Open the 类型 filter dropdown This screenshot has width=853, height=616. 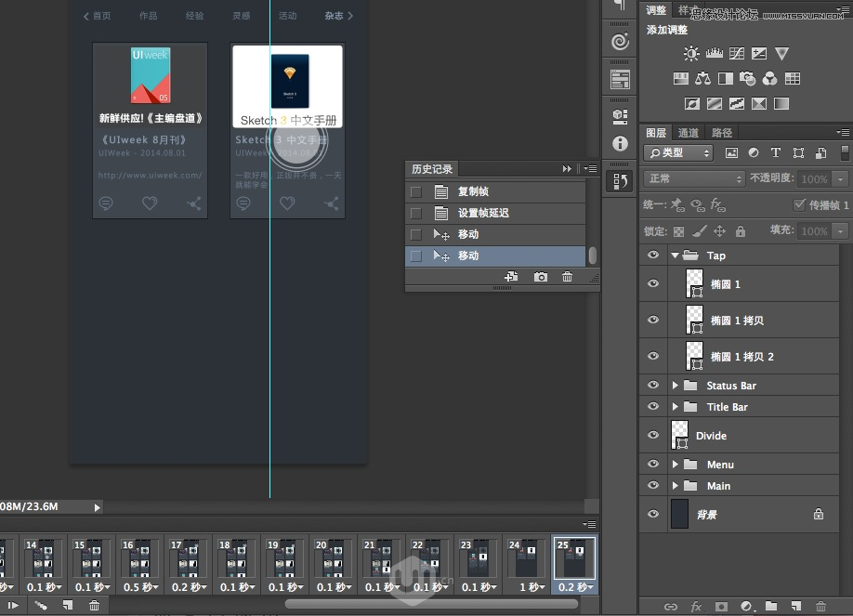tap(678, 153)
